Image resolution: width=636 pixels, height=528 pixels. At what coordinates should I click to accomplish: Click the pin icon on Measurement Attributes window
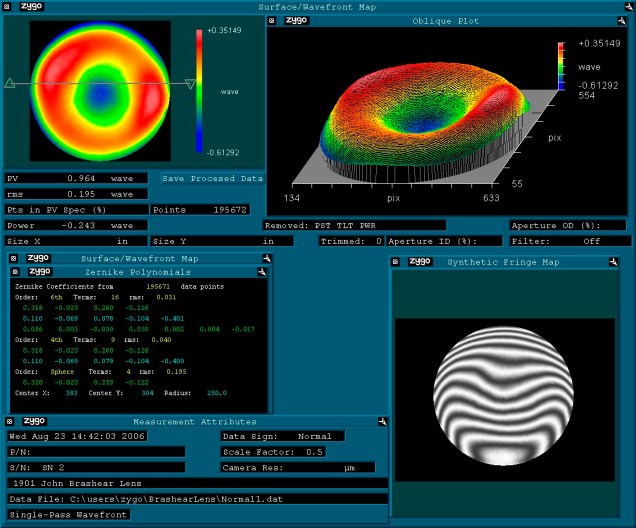point(382,422)
